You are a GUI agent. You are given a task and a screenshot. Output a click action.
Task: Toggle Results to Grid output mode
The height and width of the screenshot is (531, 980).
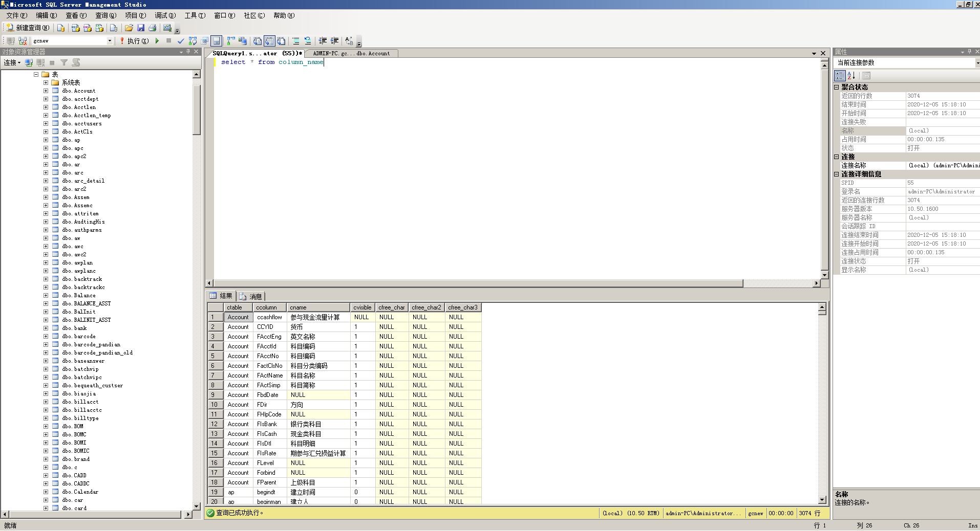pos(269,41)
